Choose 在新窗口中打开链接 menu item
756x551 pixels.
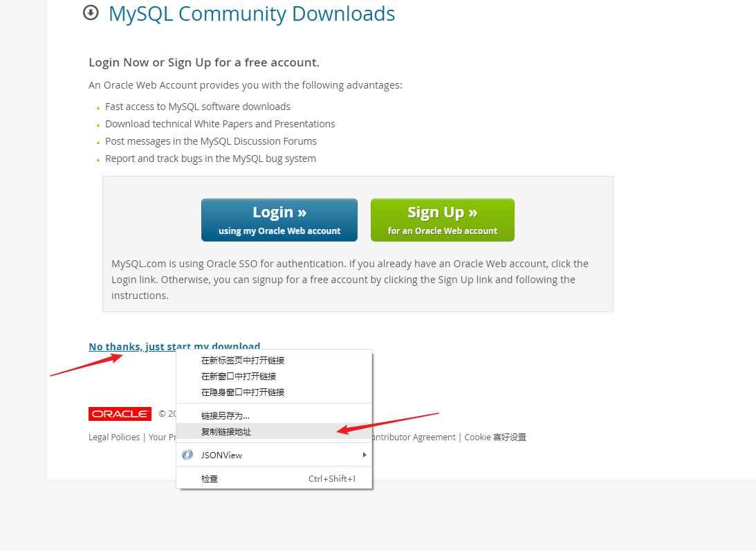coord(274,377)
